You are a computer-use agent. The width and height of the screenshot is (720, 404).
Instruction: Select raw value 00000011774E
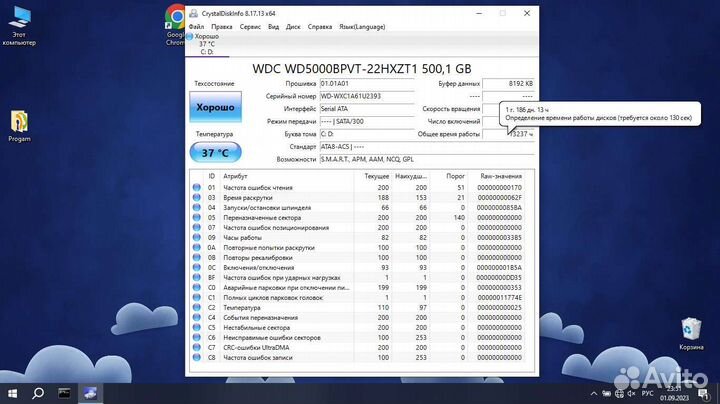[x=500, y=297]
